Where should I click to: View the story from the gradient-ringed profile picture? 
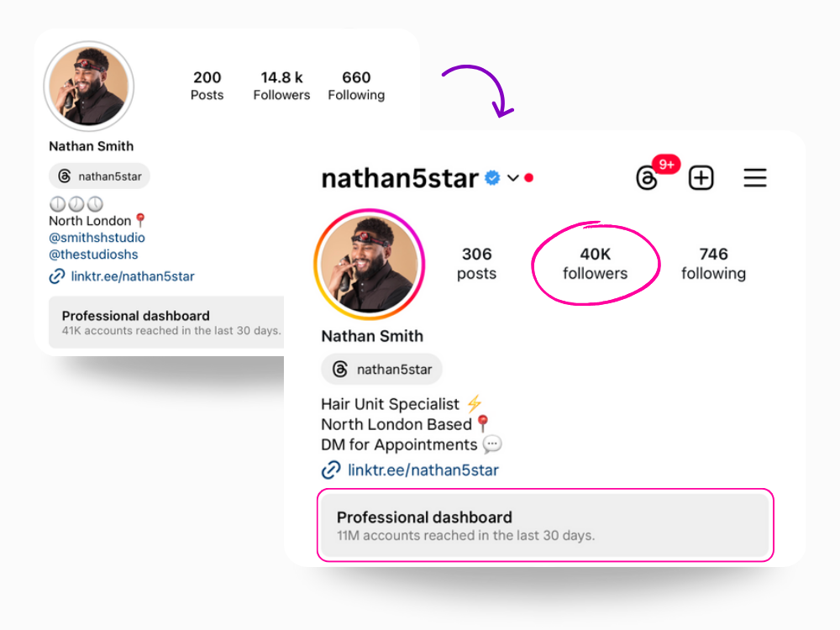tap(369, 264)
